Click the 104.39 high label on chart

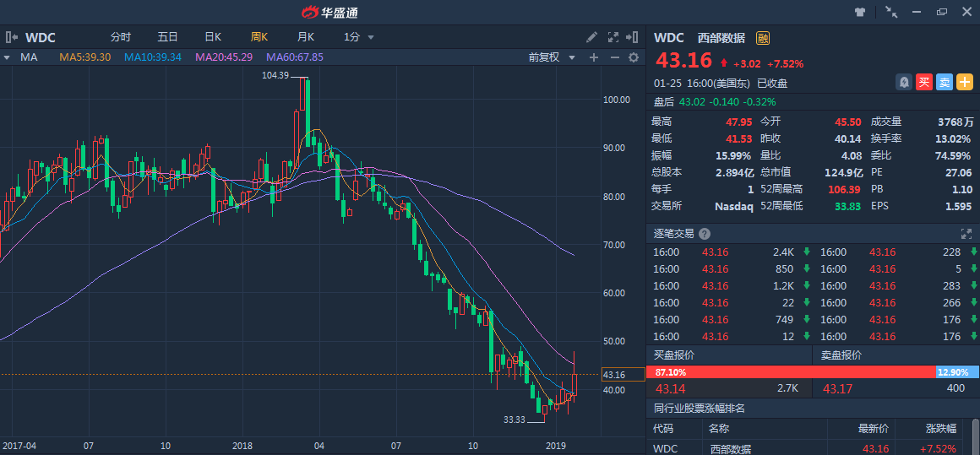[x=275, y=75]
